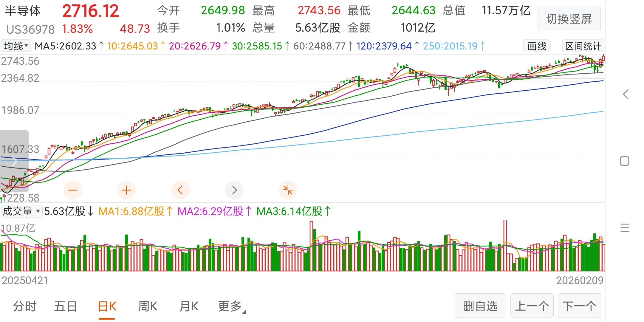Expand the gray left-edge panel arrow
Screen dimensions: 644x322
(x=14, y=161)
